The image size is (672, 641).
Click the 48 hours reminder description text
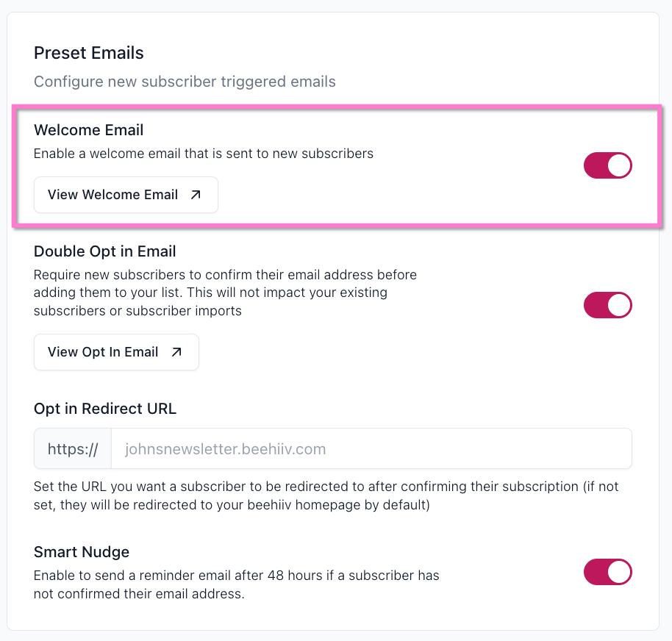pos(237,584)
